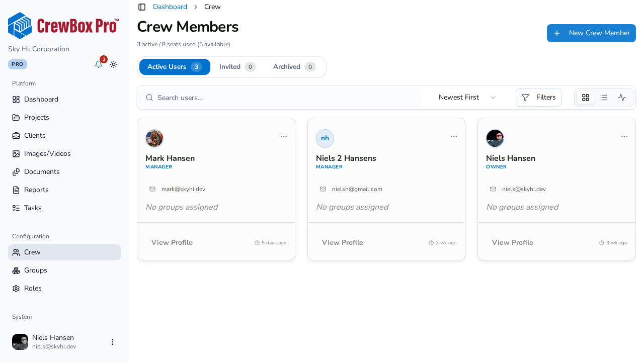View Mark Hansen's profile

click(x=172, y=243)
